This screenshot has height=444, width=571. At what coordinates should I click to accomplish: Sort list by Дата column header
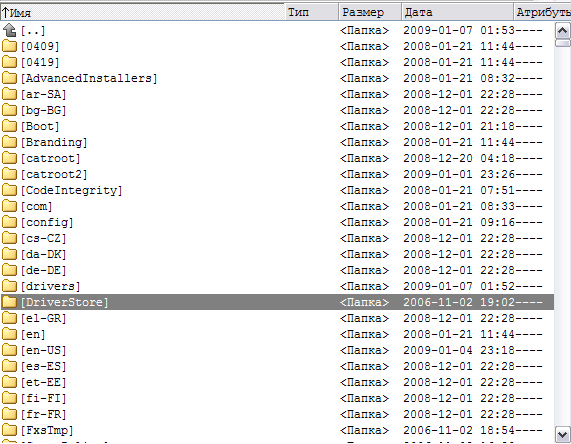click(x=457, y=12)
